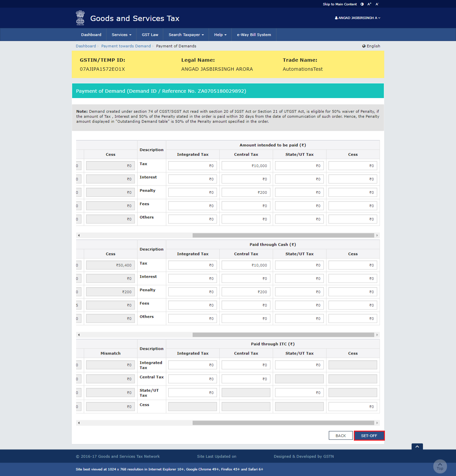Image resolution: width=456 pixels, height=476 pixels.
Task: Click the SET-OFF button
Action: coord(369,435)
